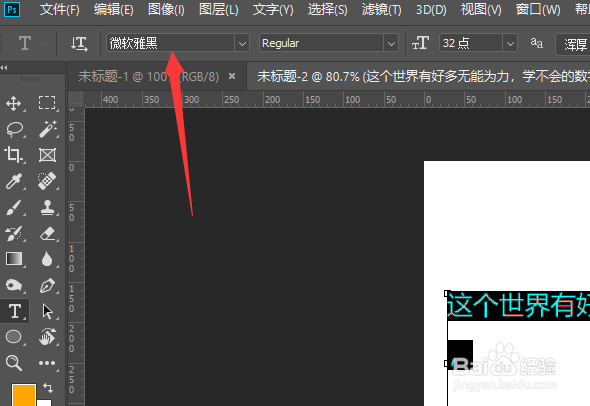Viewport: 590px width, 406px height.
Task: Select the Dodge tool
Action: (x=14, y=285)
